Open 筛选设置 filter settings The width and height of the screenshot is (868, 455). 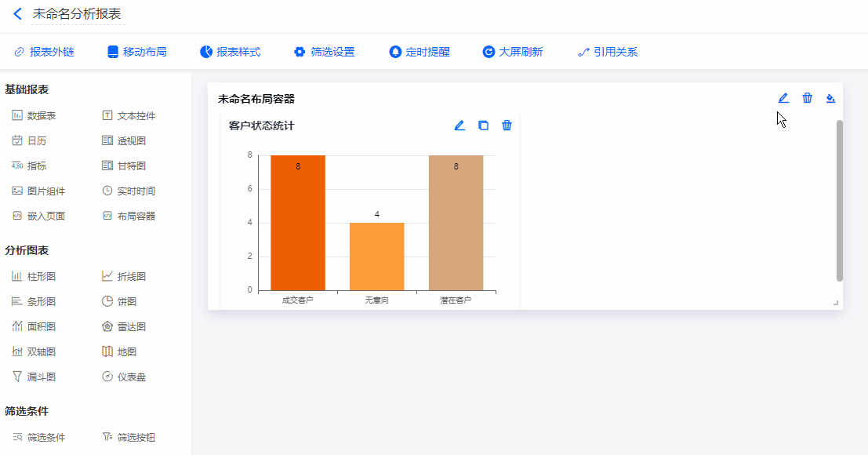pyautogui.click(x=325, y=52)
